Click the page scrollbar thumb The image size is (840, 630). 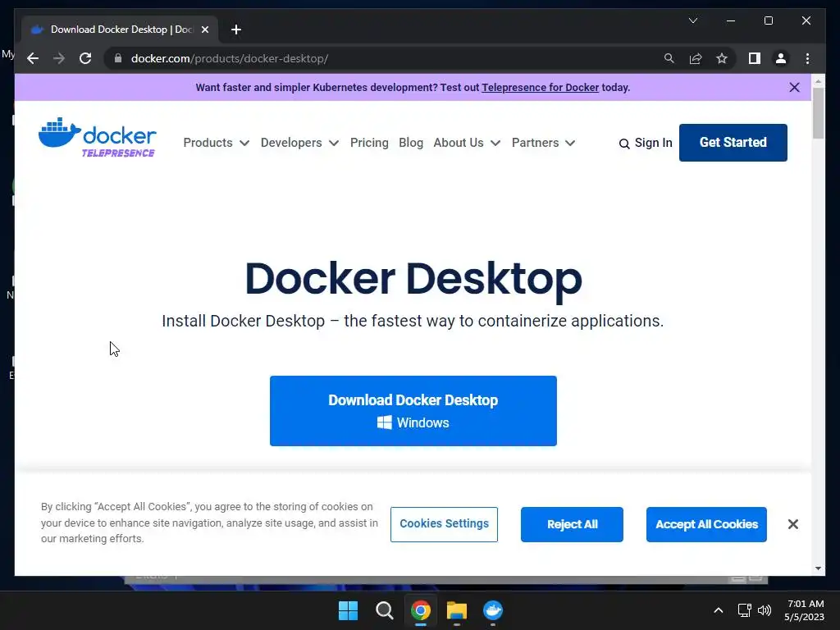(818, 113)
